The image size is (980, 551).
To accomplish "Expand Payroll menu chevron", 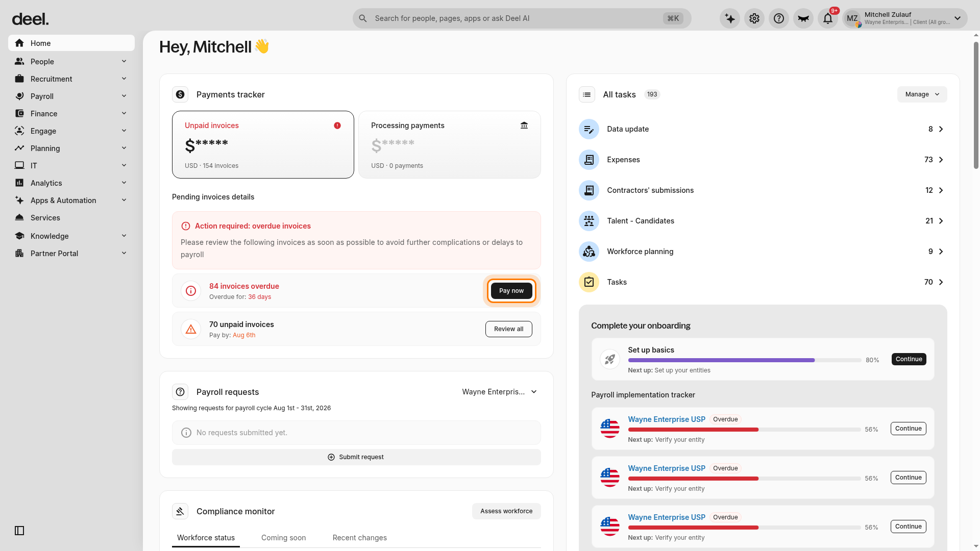I will click(x=124, y=96).
